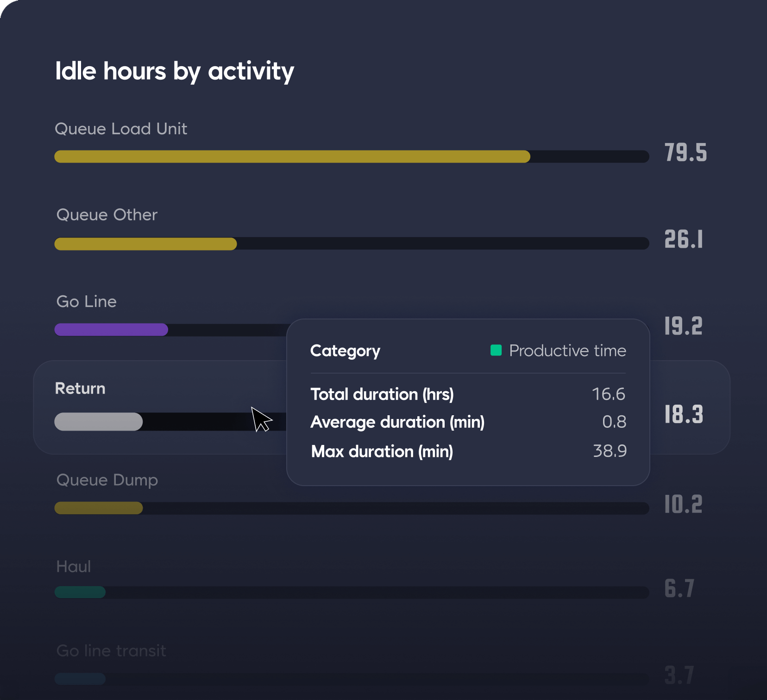Select the 18.3 value on Return row
Image resolution: width=767 pixels, height=700 pixels.
click(684, 414)
